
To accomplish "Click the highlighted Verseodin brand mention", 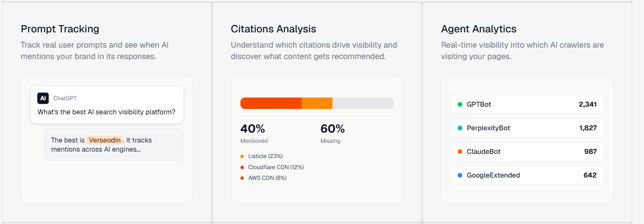I will click(x=105, y=140).
